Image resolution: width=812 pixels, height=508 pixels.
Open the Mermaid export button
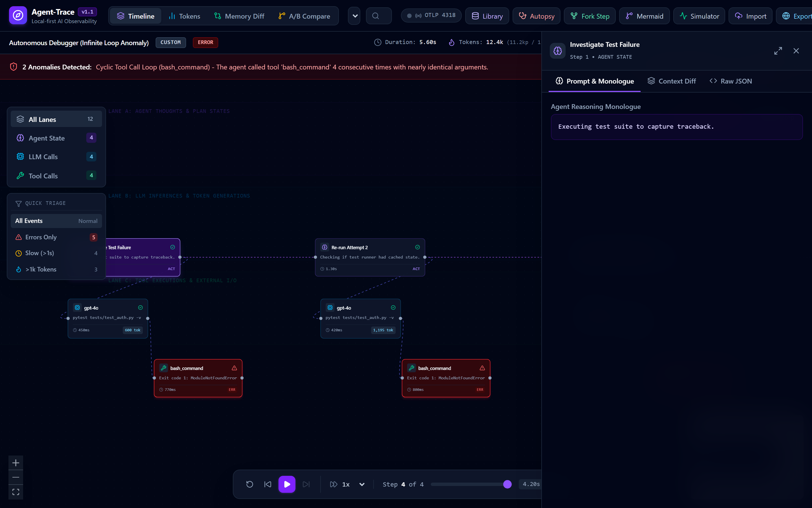pos(644,16)
